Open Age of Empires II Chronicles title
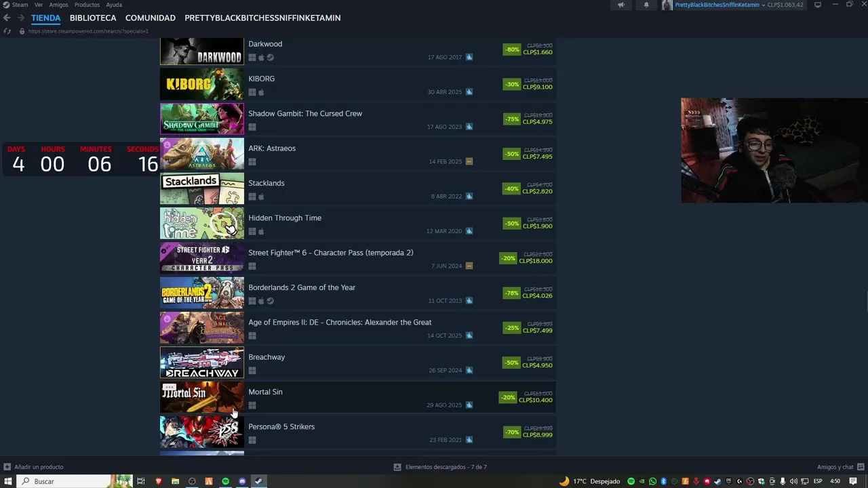The height and width of the screenshot is (488, 868). pyautogui.click(x=340, y=322)
